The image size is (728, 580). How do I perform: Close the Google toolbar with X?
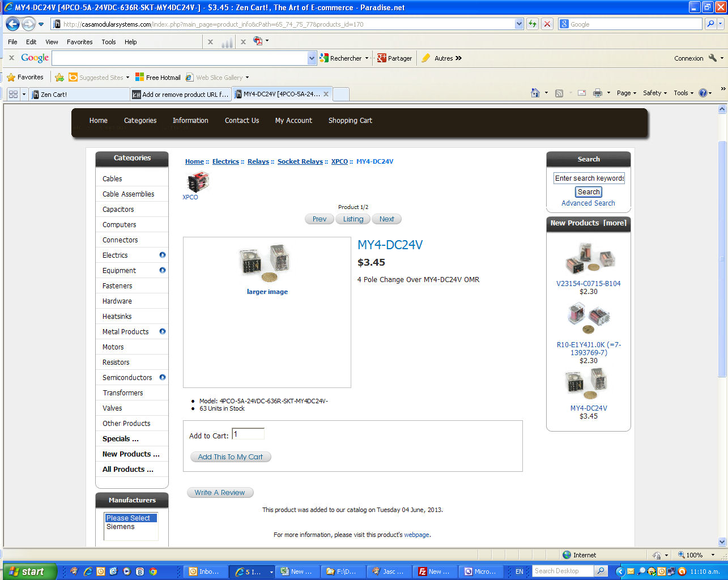tap(11, 58)
